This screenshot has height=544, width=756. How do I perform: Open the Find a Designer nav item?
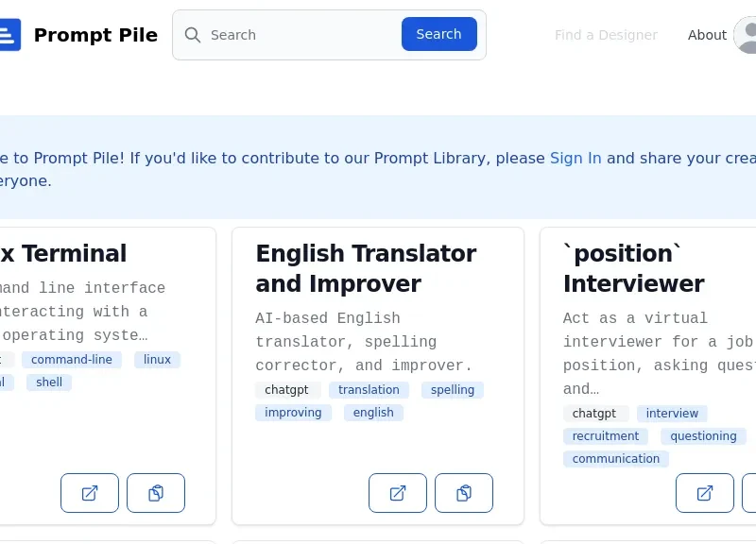[x=606, y=35]
